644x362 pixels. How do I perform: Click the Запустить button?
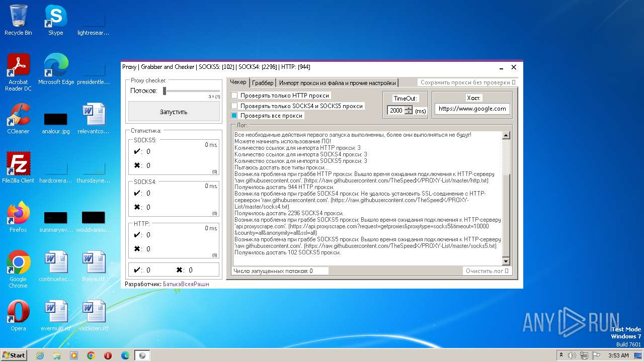174,112
